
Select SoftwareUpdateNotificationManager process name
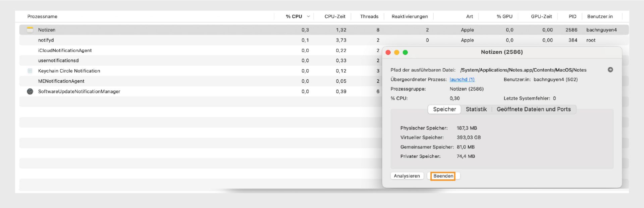click(79, 91)
